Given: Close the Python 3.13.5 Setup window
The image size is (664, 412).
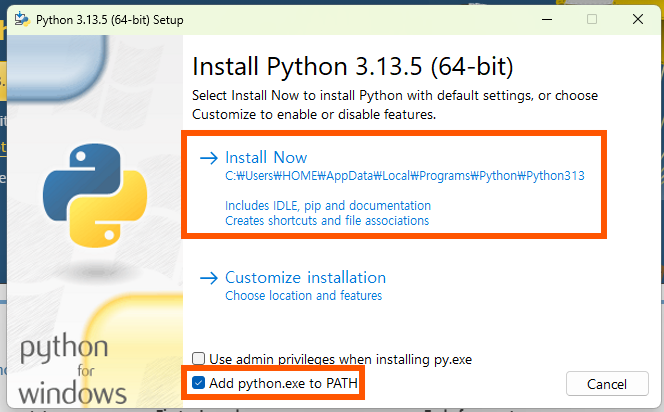Looking at the screenshot, I should click(x=638, y=19).
